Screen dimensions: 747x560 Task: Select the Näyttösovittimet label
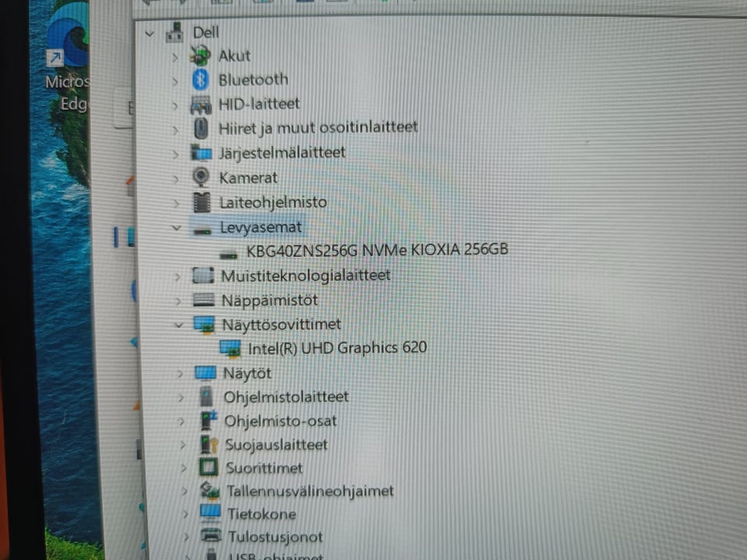[x=282, y=325]
